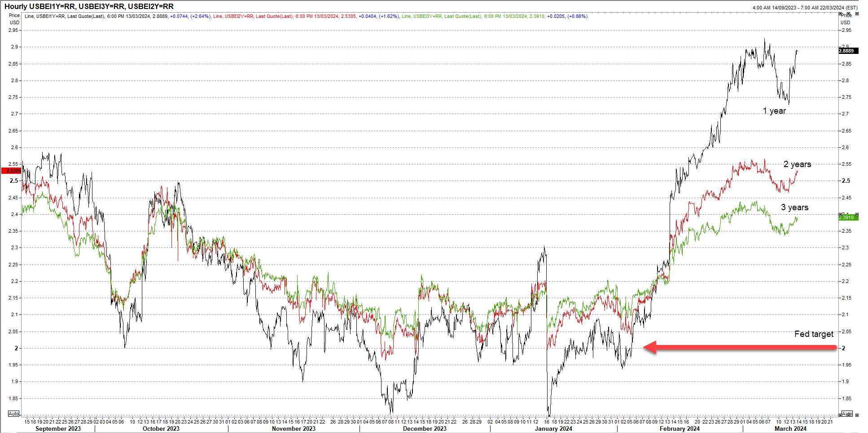Click the March 2024 axis label

pyautogui.click(x=790, y=429)
